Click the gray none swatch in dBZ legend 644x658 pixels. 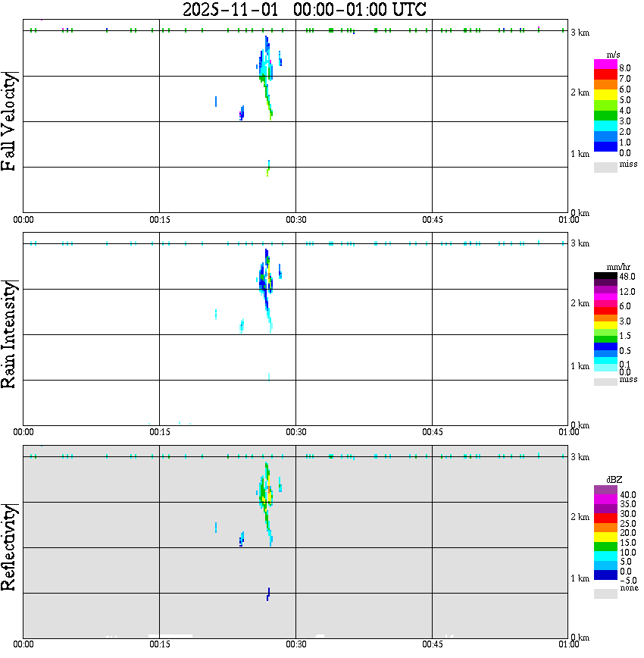tap(605, 594)
